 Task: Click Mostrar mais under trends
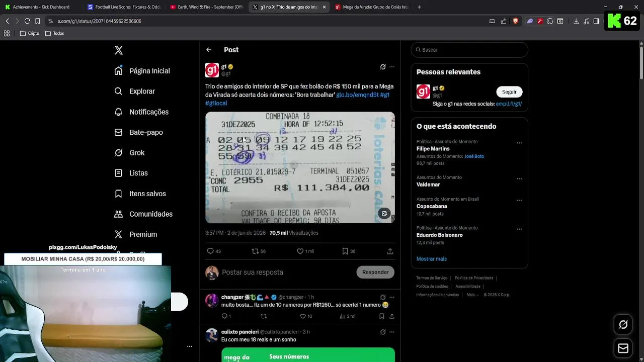click(x=432, y=259)
